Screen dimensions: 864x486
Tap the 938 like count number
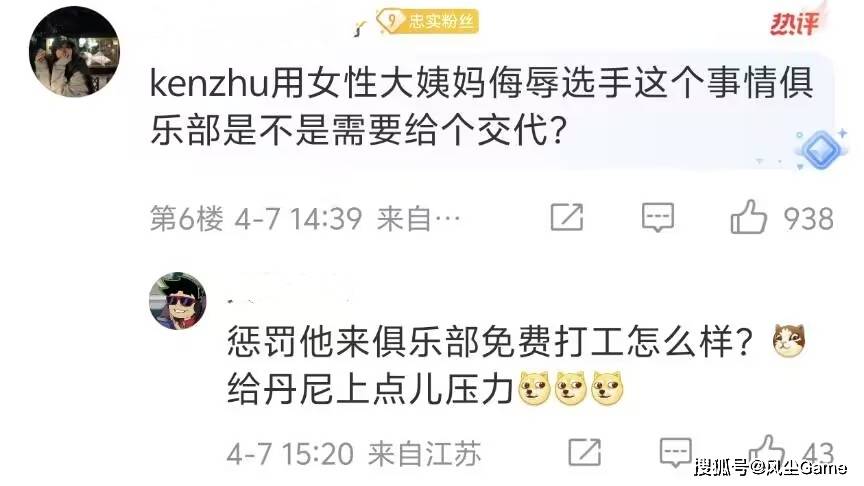(x=808, y=219)
